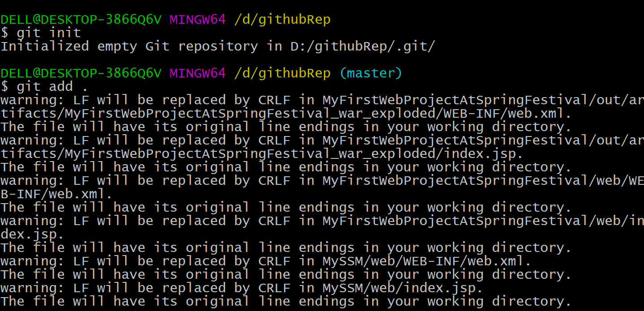Click warning line ending 'MyFirstWebProjectAtSpringFestival/web/WE'
The image size is (644, 311).
(x=322, y=180)
